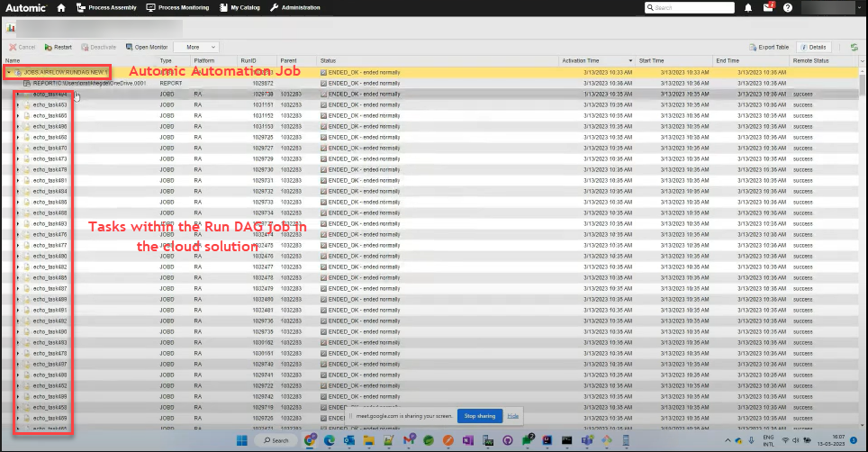This screenshot has width=868, height=452.
Task: Open the Process Assembly perspective
Action: 106,8
